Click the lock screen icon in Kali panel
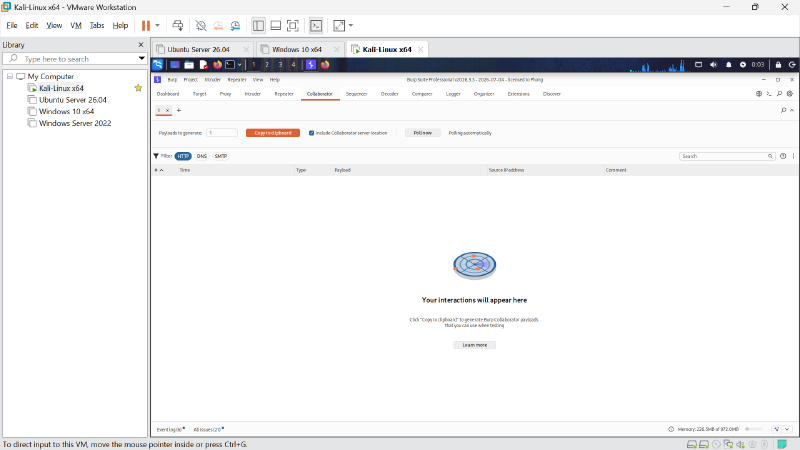 (x=778, y=65)
